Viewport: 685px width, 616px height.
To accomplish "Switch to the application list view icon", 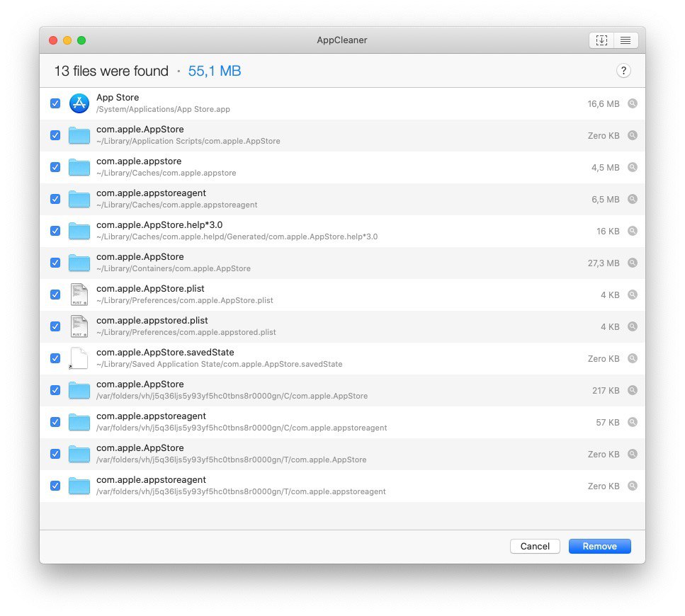I will [625, 40].
